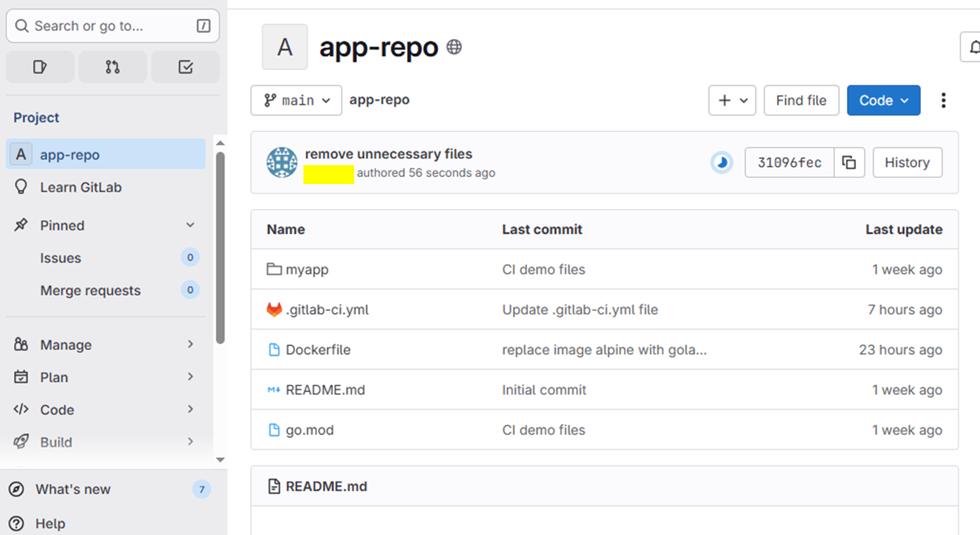Click app-repo breadcrumb next to branch selector

(379, 100)
